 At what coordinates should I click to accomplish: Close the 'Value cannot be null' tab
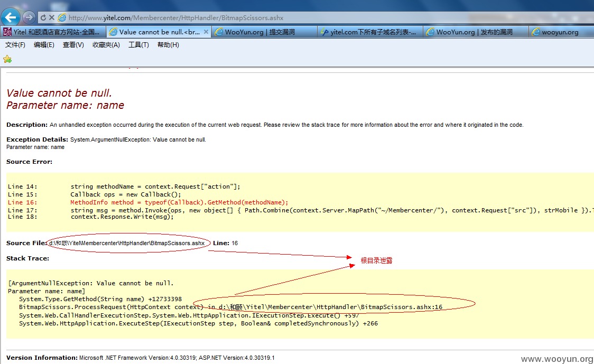tap(206, 32)
